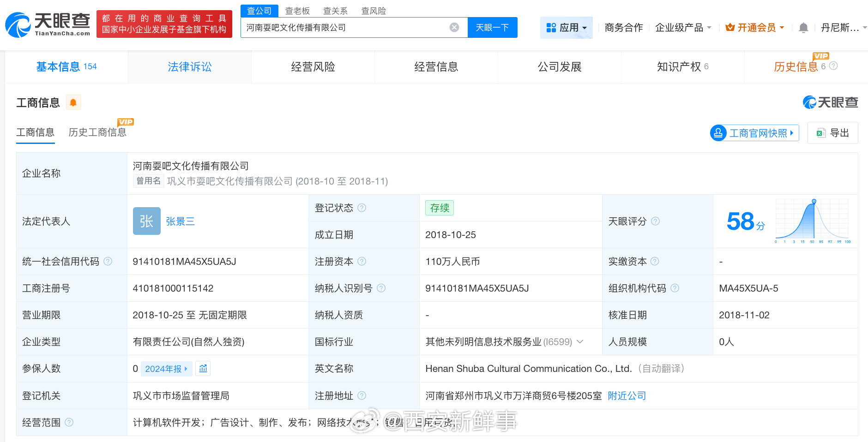Open notifications via the top-right bell icon
Viewport: 868px width, 442px height.
point(803,27)
